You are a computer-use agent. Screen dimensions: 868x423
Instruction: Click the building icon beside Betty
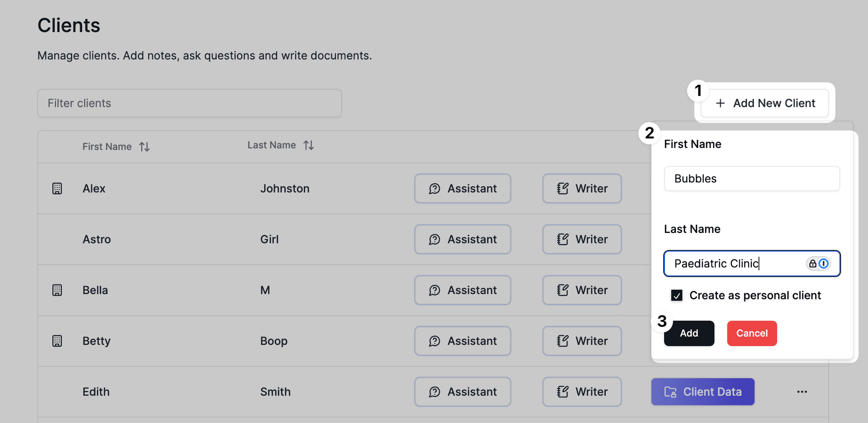(57, 341)
